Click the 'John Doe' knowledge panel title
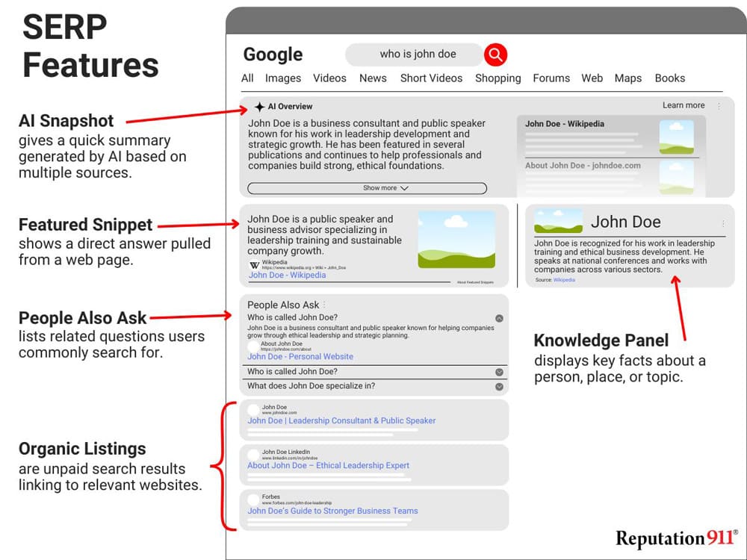Screen dimensions: 747x560 pos(625,222)
